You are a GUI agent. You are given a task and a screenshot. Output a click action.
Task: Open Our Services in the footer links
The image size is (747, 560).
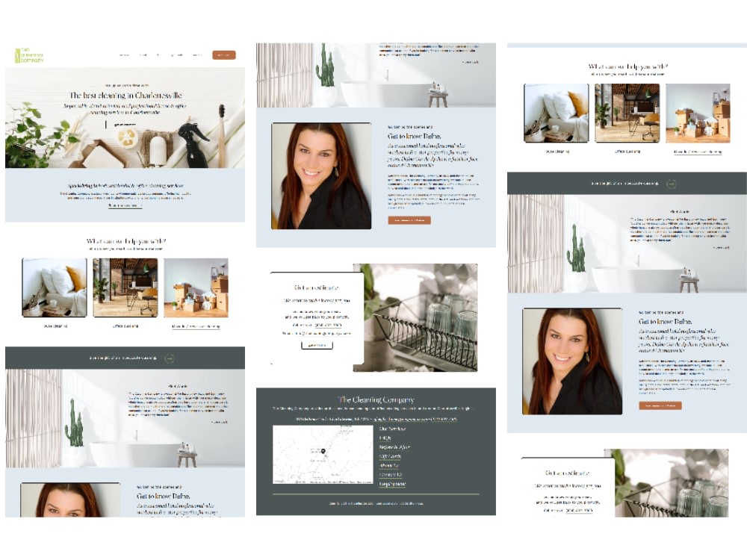click(393, 429)
